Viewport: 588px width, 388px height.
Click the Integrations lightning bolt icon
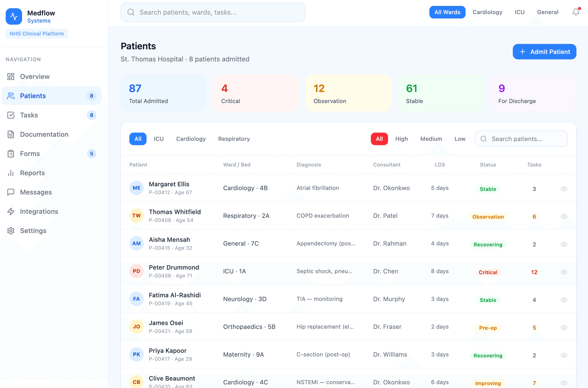(11, 211)
